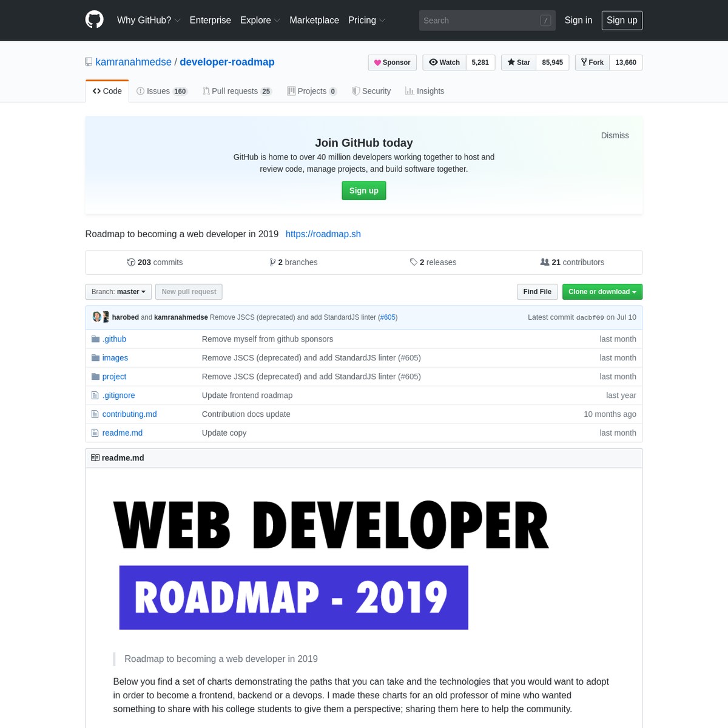Image resolution: width=728 pixels, height=728 pixels.
Task: Open the images folder icon
Action: coord(95,357)
